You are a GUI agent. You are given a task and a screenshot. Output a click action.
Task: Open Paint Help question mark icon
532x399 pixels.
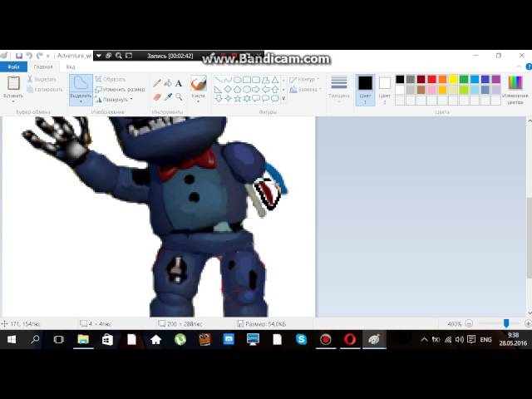tap(529, 66)
